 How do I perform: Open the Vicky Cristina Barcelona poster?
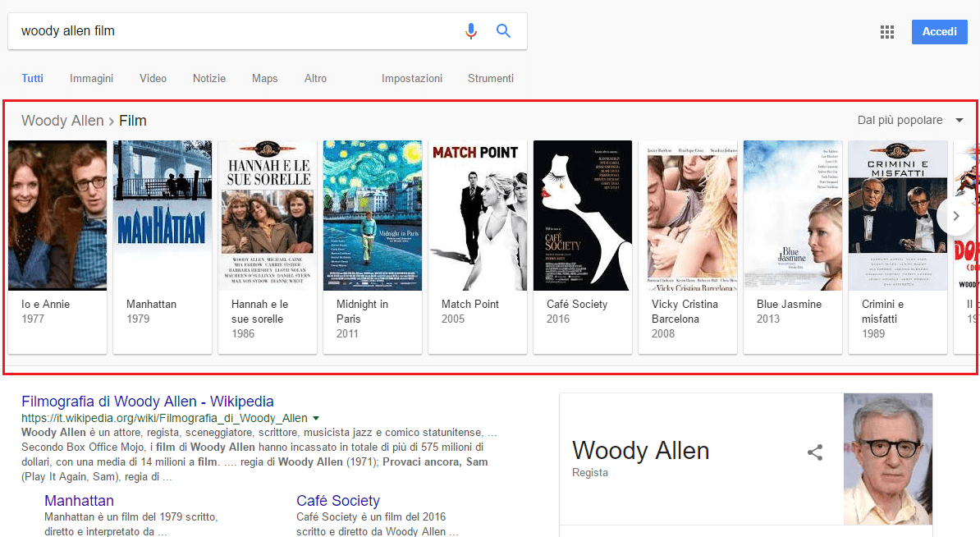(688, 216)
